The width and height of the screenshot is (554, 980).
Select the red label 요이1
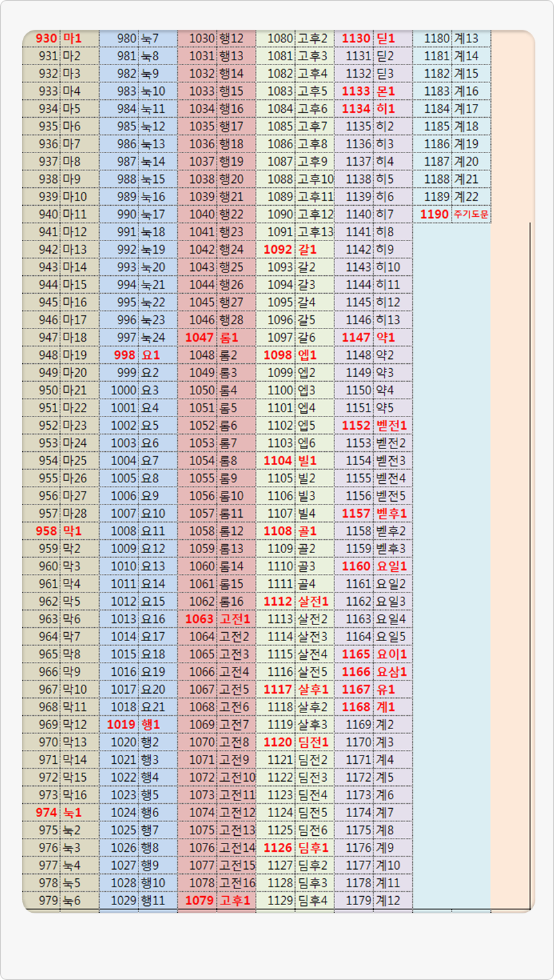click(393, 654)
